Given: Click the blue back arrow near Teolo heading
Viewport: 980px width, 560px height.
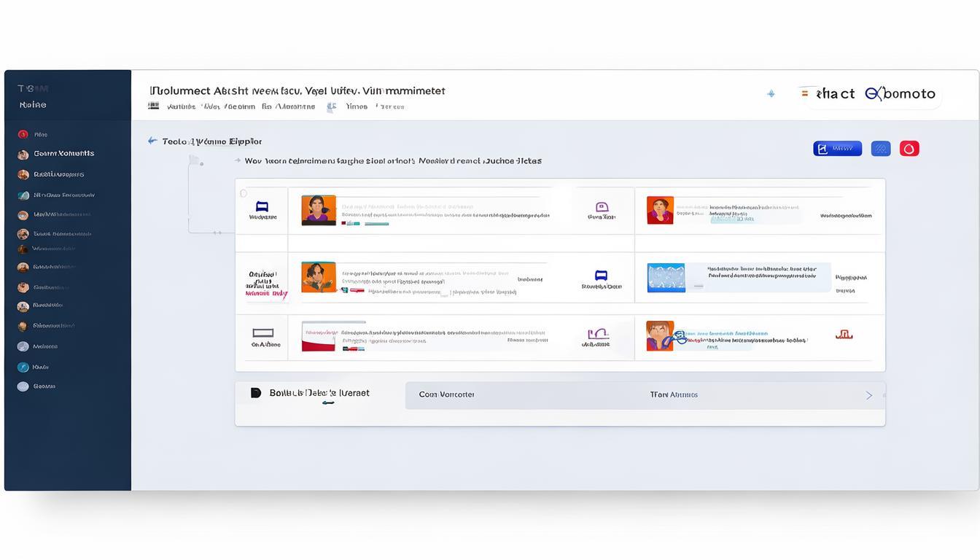Looking at the screenshot, I should pos(152,141).
